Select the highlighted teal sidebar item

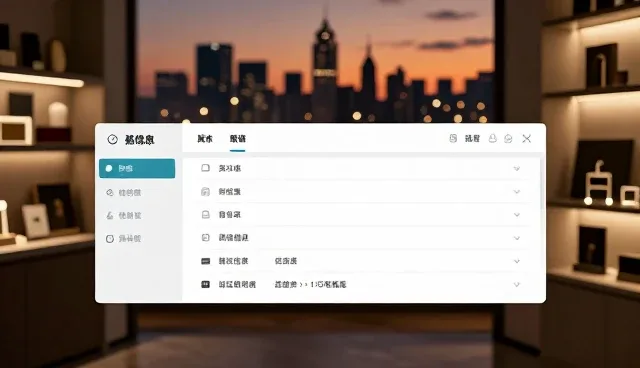137,168
